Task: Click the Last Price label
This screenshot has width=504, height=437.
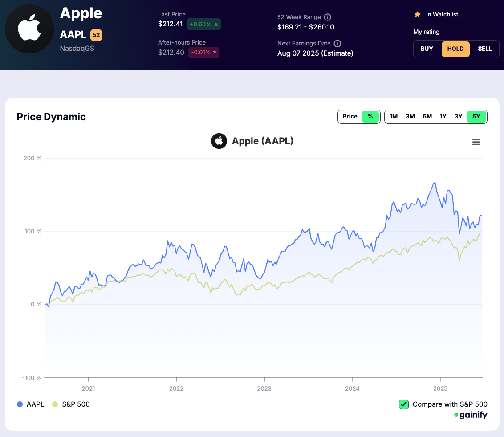Action: click(172, 14)
